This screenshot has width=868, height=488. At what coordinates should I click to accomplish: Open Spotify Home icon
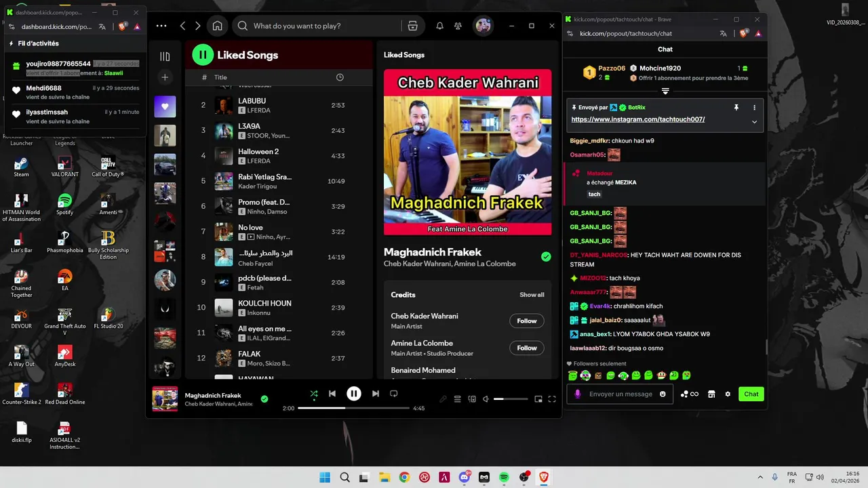coord(217,26)
